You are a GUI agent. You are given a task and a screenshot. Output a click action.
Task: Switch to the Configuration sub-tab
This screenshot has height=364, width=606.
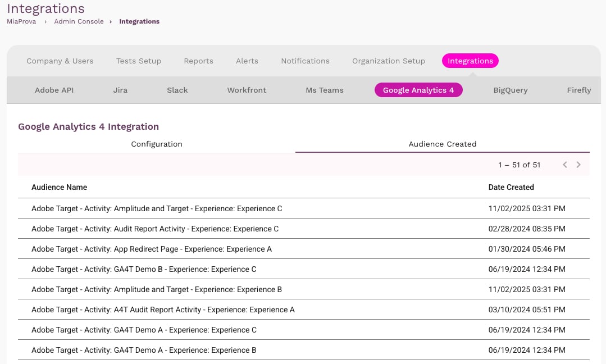click(157, 144)
